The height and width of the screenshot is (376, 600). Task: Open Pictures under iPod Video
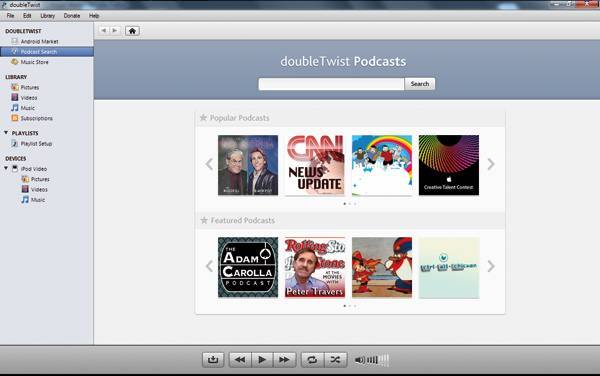(39, 179)
